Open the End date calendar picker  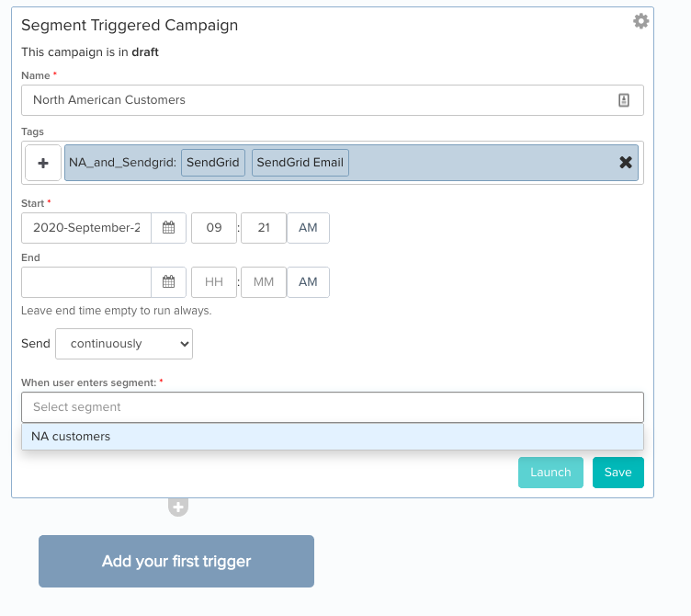168,281
